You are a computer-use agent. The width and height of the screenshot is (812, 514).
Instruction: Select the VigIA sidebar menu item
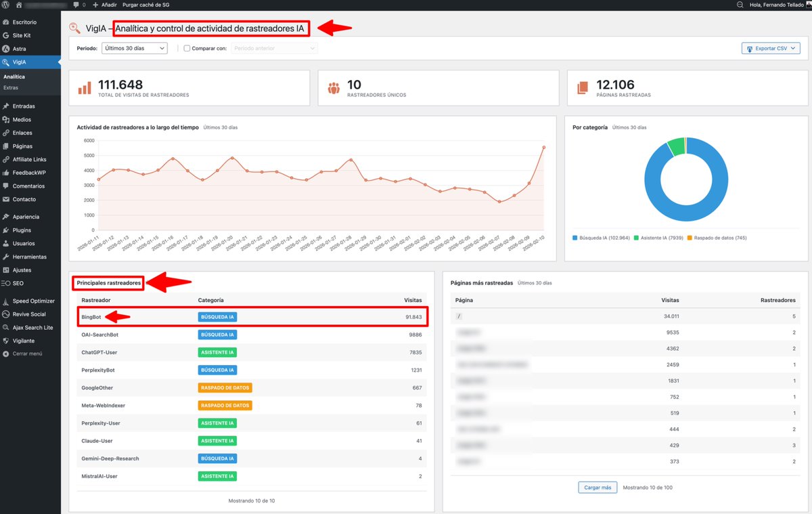(x=30, y=62)
